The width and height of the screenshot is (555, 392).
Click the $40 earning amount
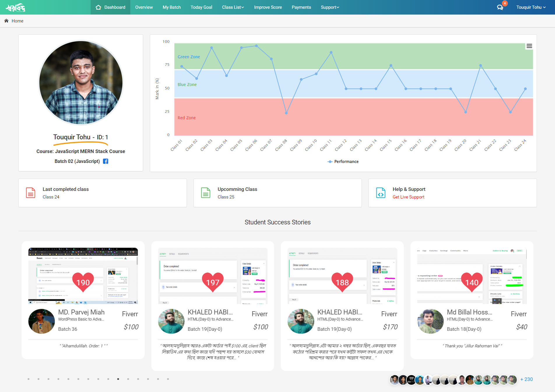click(522, 327)
